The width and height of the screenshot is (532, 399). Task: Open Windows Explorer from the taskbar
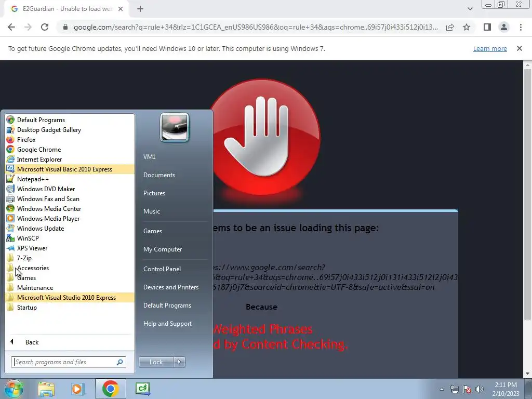point(46,389)
